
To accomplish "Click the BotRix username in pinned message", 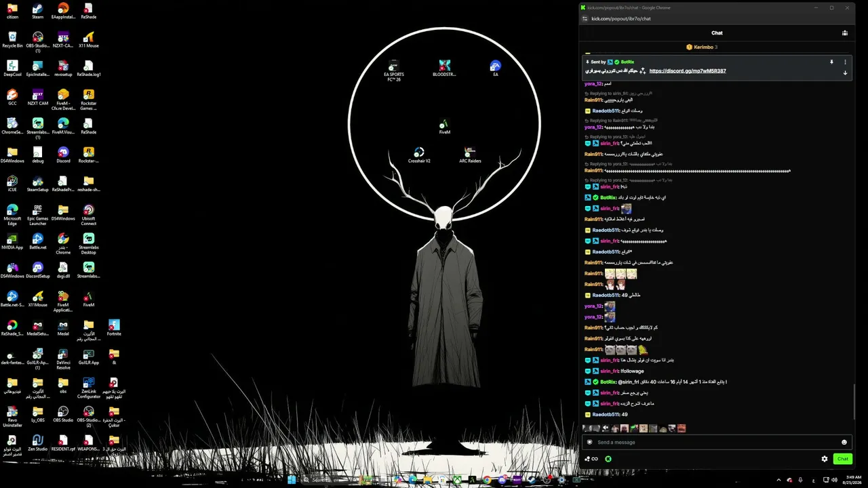I will tap(627, 62).
